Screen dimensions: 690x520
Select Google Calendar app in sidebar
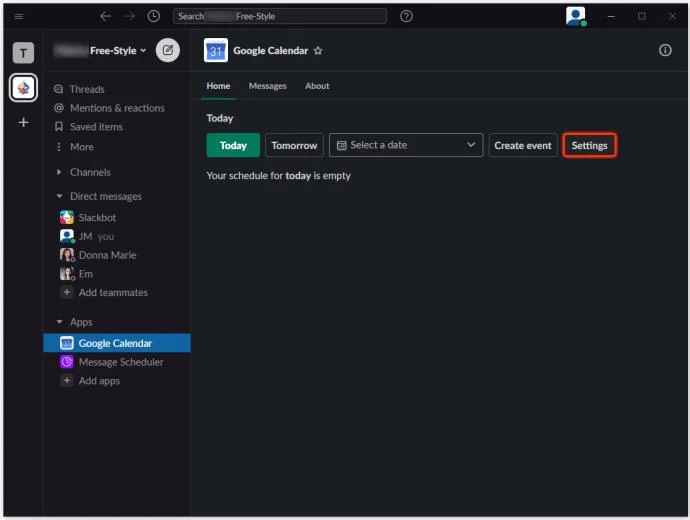coord(117,343)
